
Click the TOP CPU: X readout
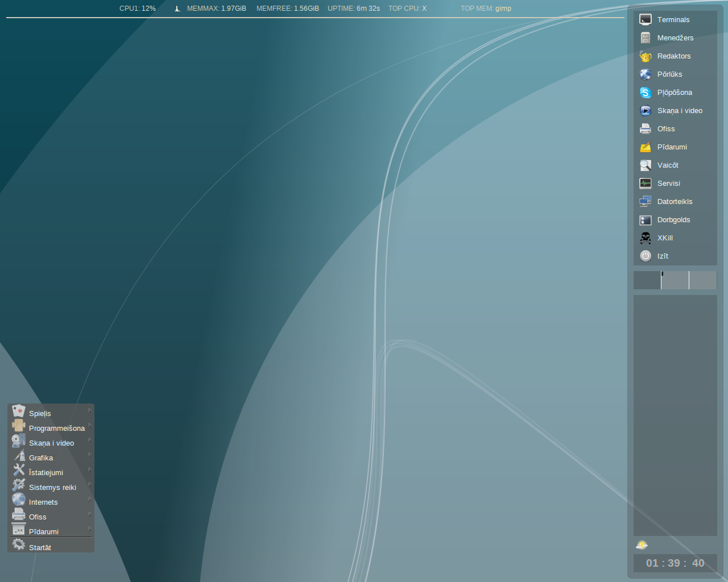pyautogui.click(x=407, y=9)
